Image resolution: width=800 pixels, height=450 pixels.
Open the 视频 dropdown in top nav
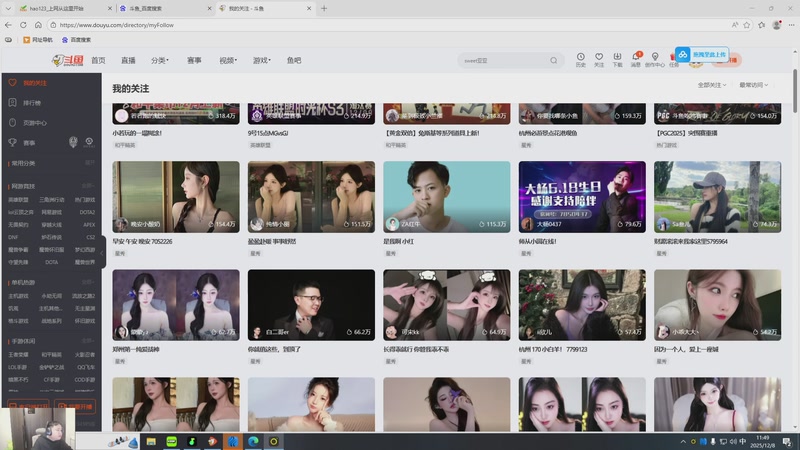pos(228,60)
